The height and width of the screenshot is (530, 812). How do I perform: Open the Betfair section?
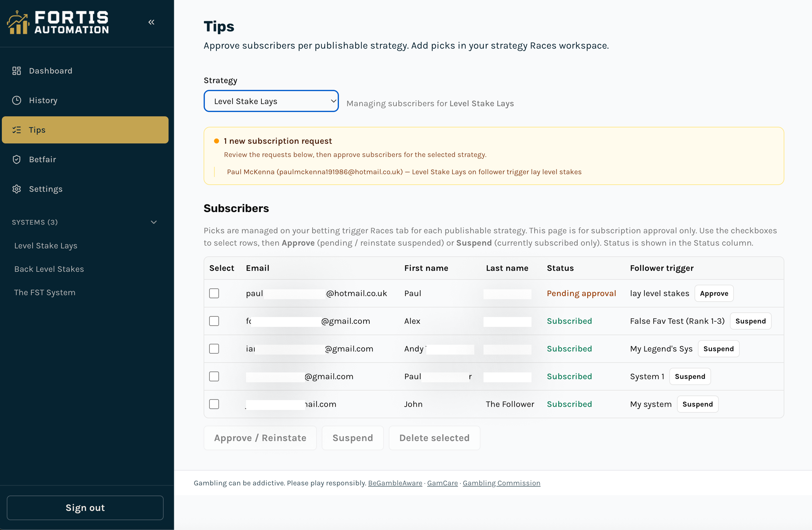click(x=85, y=159)
